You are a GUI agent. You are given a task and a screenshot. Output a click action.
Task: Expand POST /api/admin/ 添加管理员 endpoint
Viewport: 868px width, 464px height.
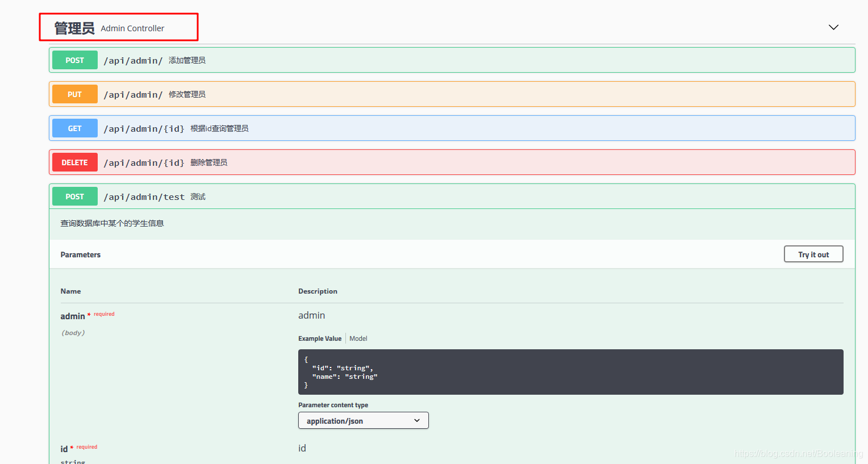pos(452,60)
